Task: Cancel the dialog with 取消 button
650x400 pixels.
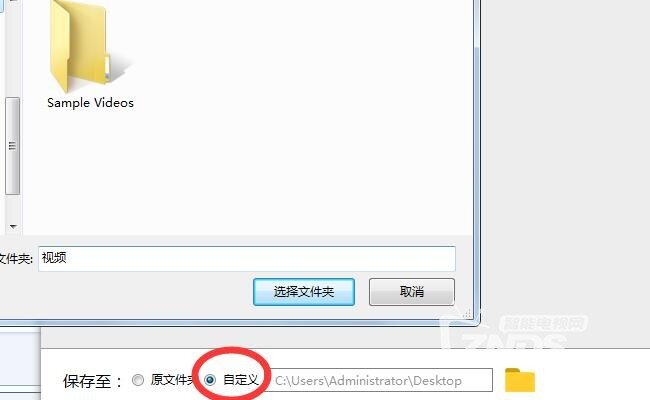Action: tap(412, 292)
